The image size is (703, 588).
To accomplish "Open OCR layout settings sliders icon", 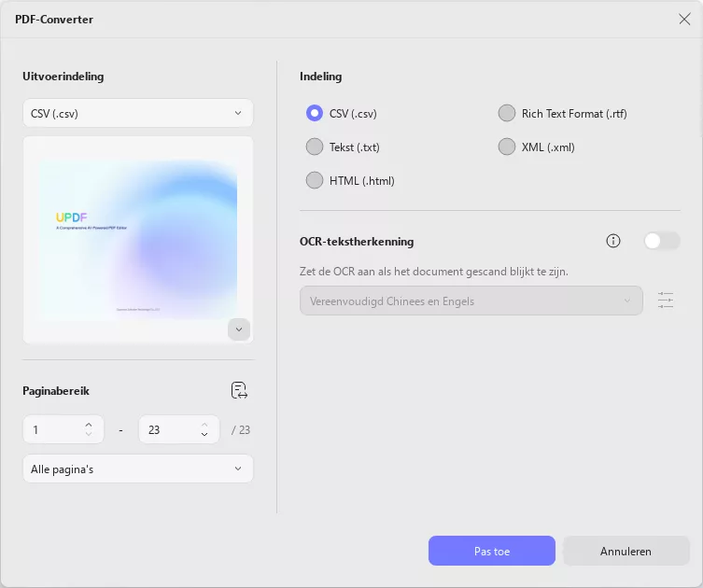I will (x=666, y=301).
